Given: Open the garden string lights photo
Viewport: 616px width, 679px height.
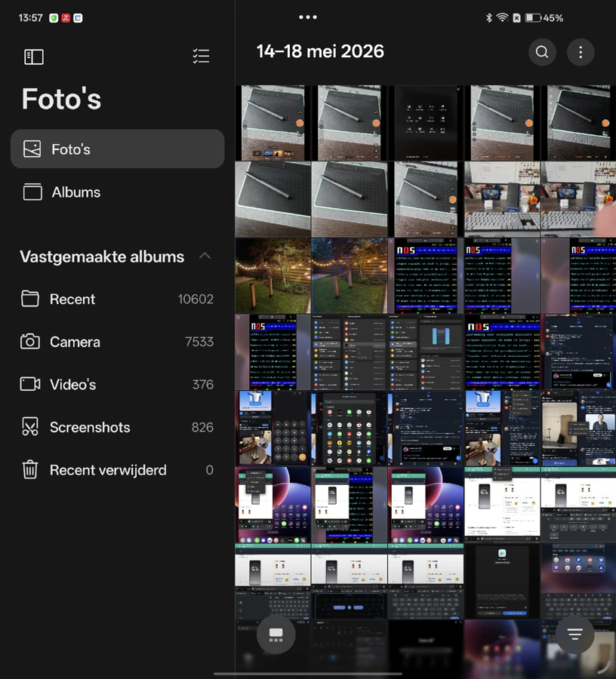Looking at the screenshot, I should click(x=273, y=275).
